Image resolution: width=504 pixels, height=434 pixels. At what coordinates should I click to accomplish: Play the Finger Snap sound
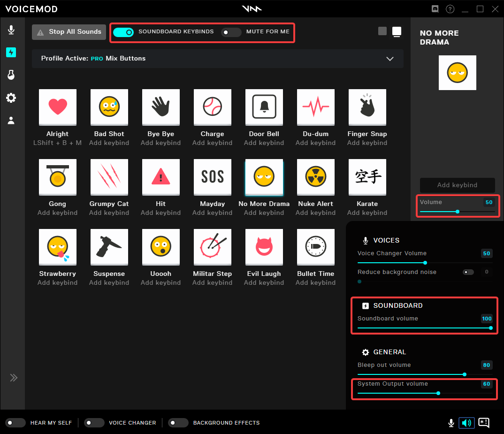point(367,107)
